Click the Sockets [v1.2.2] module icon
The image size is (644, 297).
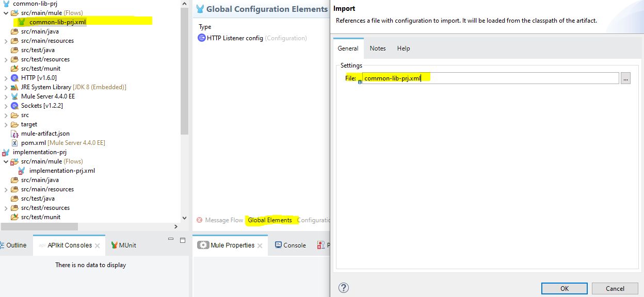click(x=14, y=106)
